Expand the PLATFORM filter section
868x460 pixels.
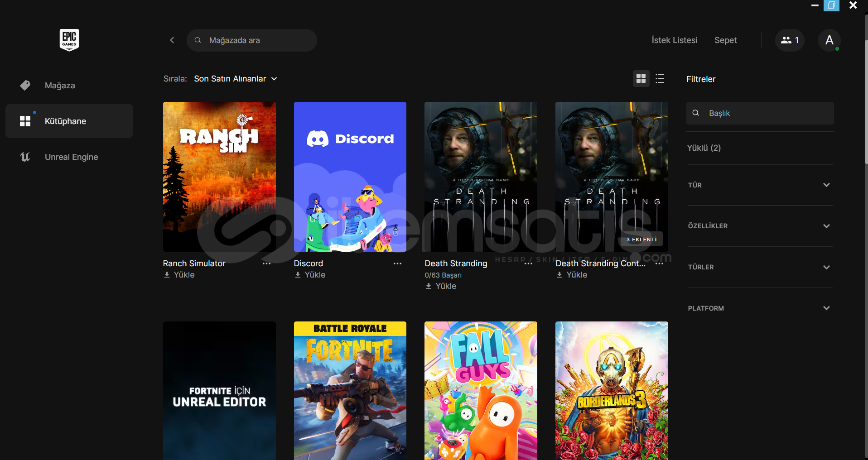[760, 308]
